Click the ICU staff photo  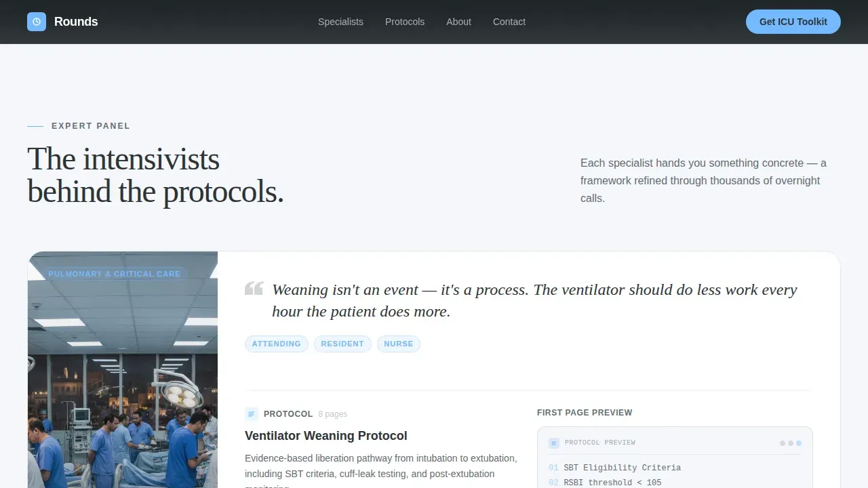(123, 370)
